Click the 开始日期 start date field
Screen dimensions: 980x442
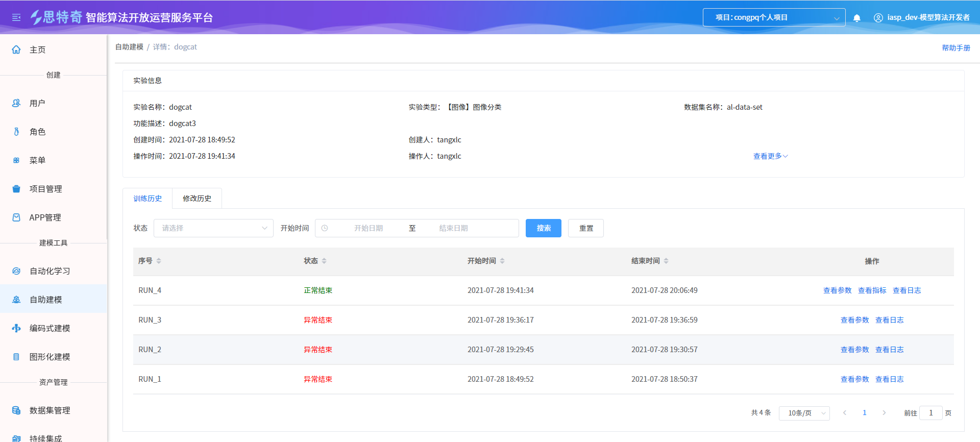coord(369,228)
